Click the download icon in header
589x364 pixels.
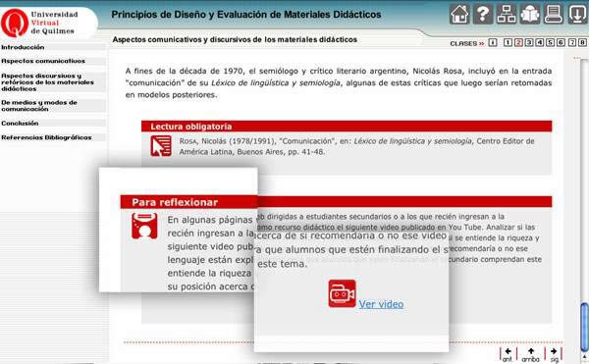tap(577, 15)
